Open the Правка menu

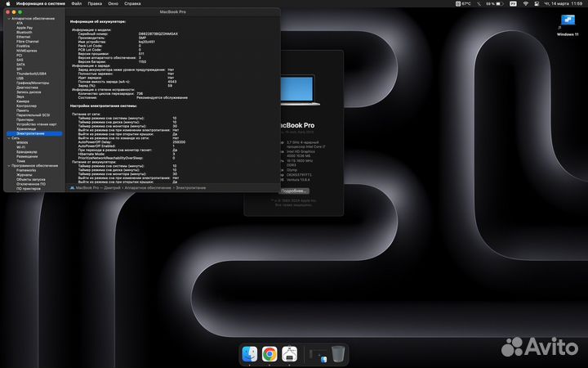point(95,4)
